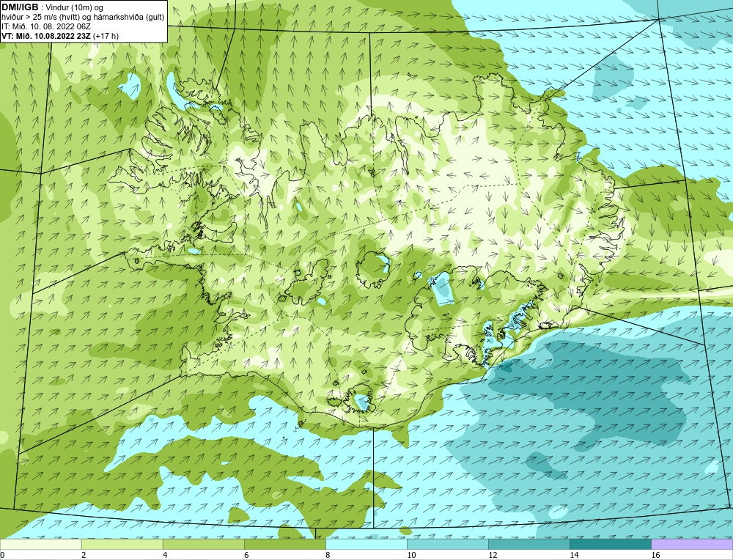Click the legend scale label '4'

pyautogui.click(x=164, y=555)
